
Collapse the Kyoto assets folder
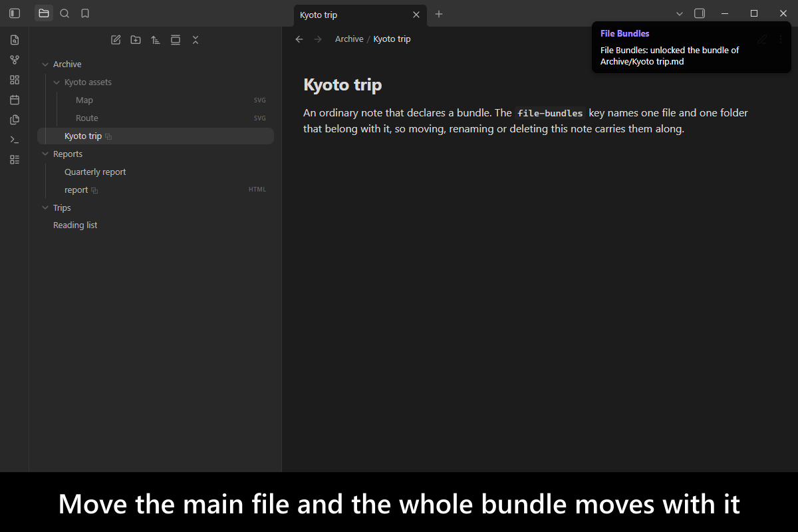click(57, 82)
